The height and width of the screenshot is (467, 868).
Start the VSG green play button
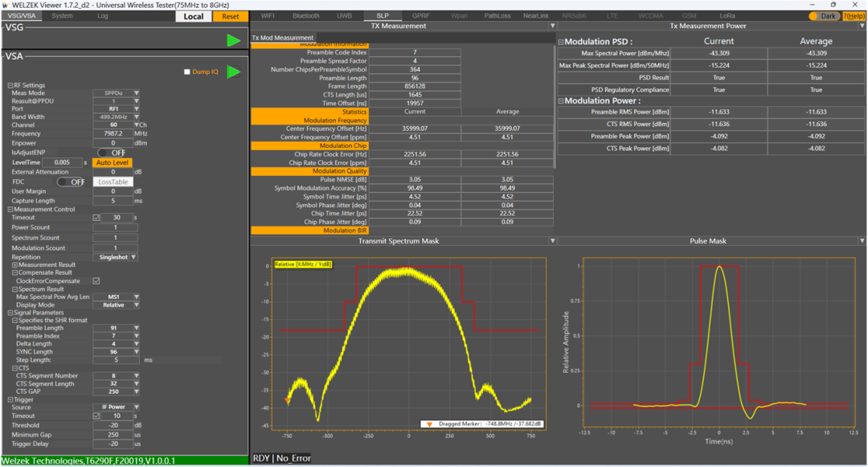234,40
